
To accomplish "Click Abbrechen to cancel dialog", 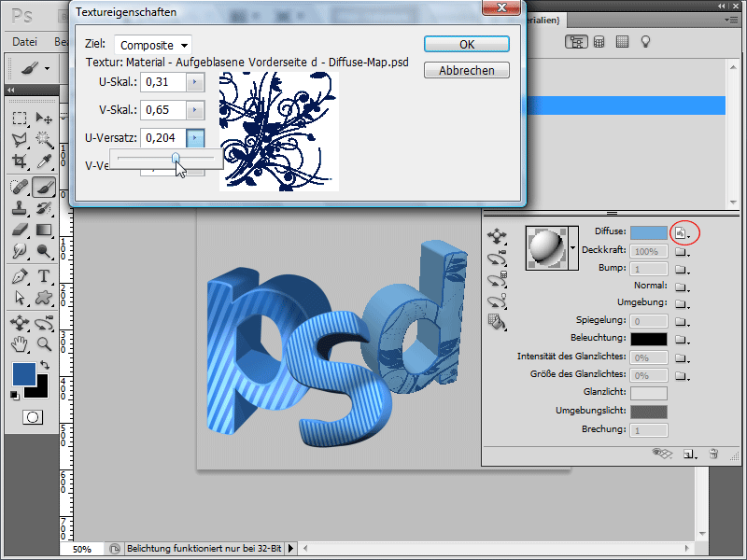I will 467,71.
